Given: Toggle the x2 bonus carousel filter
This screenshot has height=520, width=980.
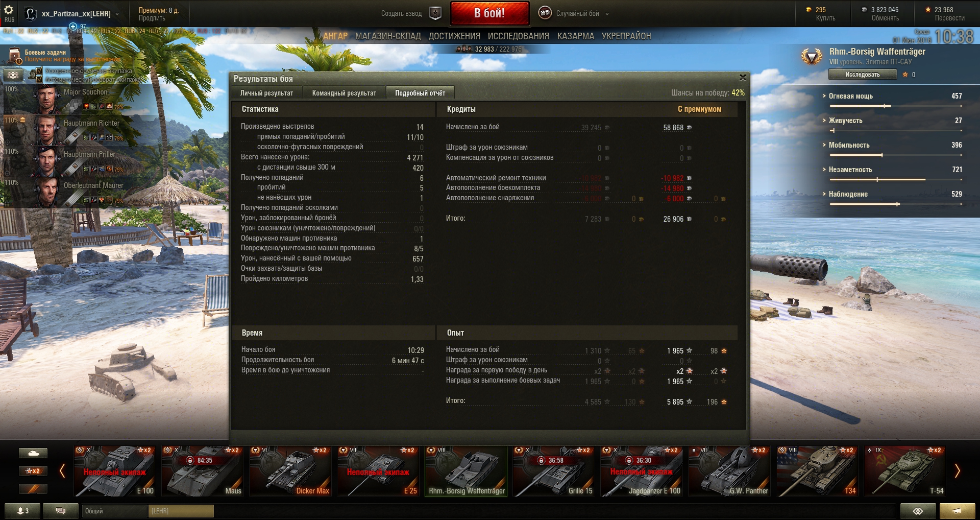Looking at the screenshot, I should (x=33, y=470).
